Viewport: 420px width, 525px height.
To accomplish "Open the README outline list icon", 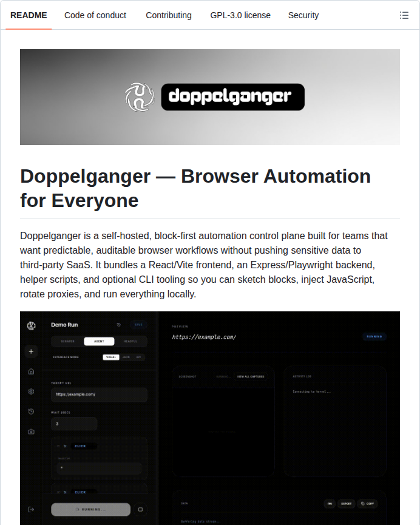I will 404,15.
